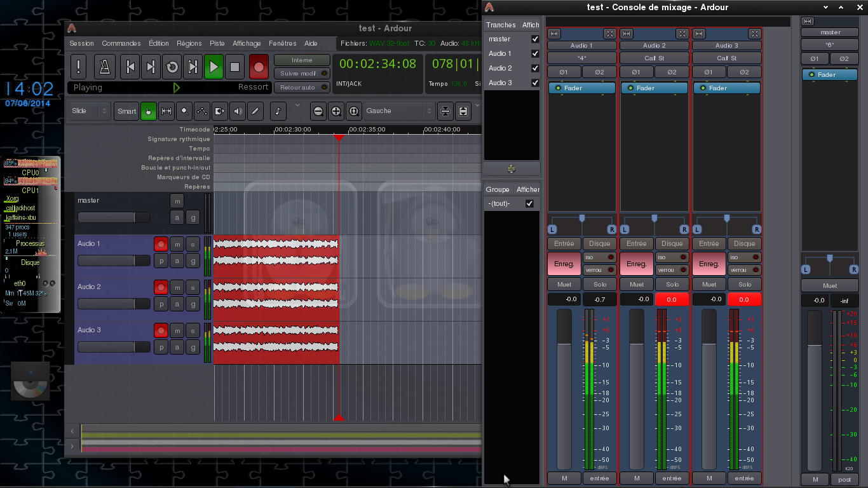The image size is (868, 488).
Task: Open the Interne sync source dropdown
Action: 302,60
